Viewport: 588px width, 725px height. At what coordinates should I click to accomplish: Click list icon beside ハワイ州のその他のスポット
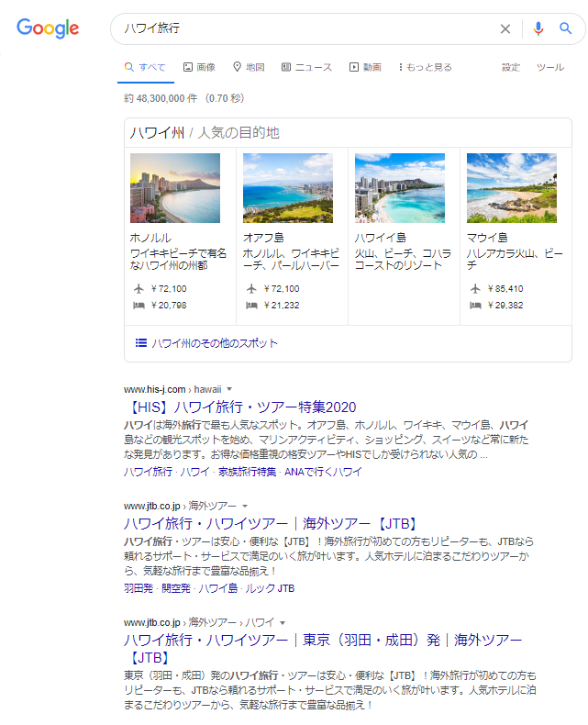pos(141,343)
